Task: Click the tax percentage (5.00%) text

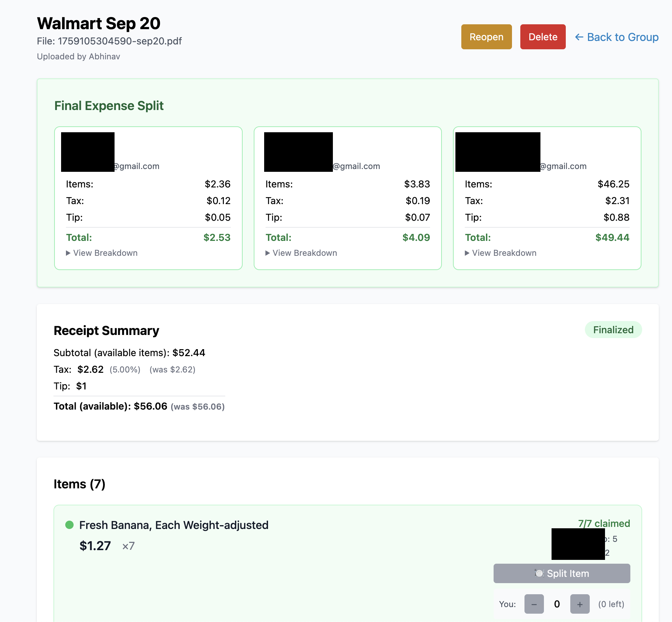Action: 125,369
